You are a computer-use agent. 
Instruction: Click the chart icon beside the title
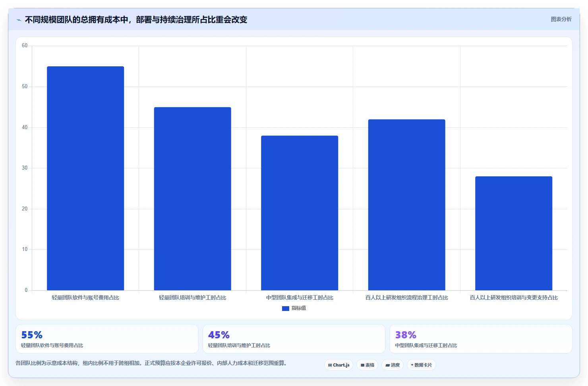click(19, 20)
